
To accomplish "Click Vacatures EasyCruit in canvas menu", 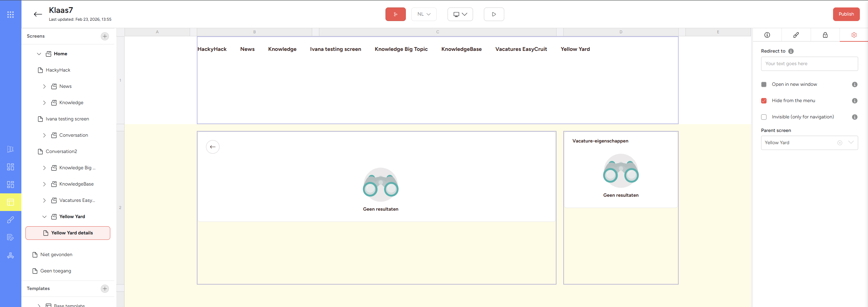I will [x=521, y=49].
